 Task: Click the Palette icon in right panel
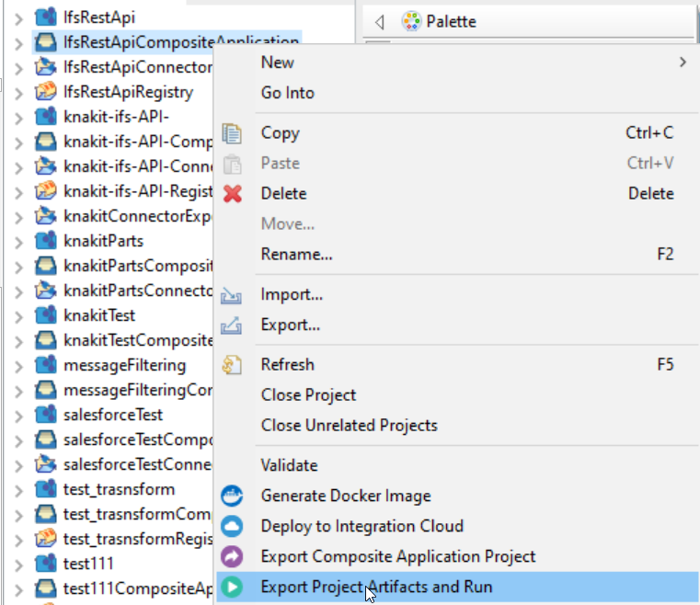pos(412,21)
